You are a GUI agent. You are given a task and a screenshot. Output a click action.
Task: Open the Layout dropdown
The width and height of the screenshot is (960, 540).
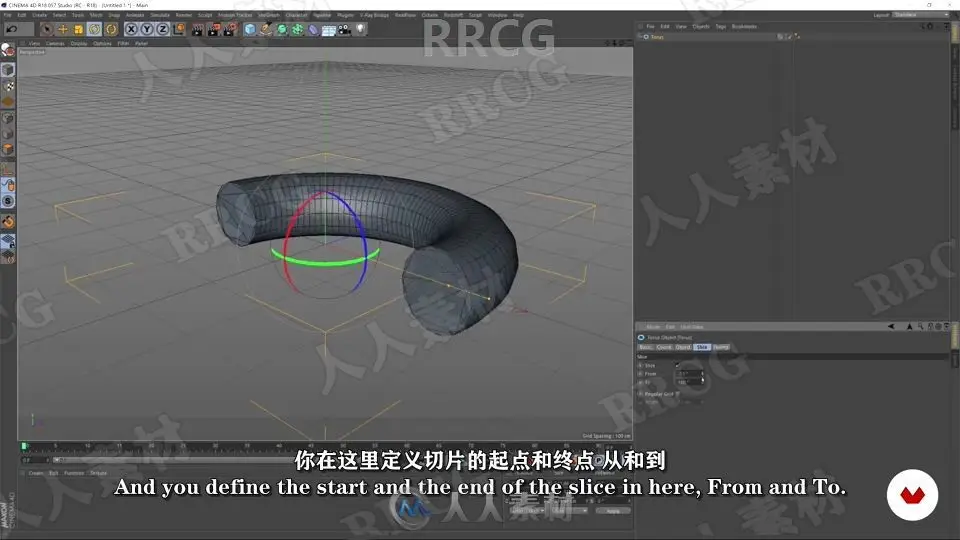pos(920,15)
